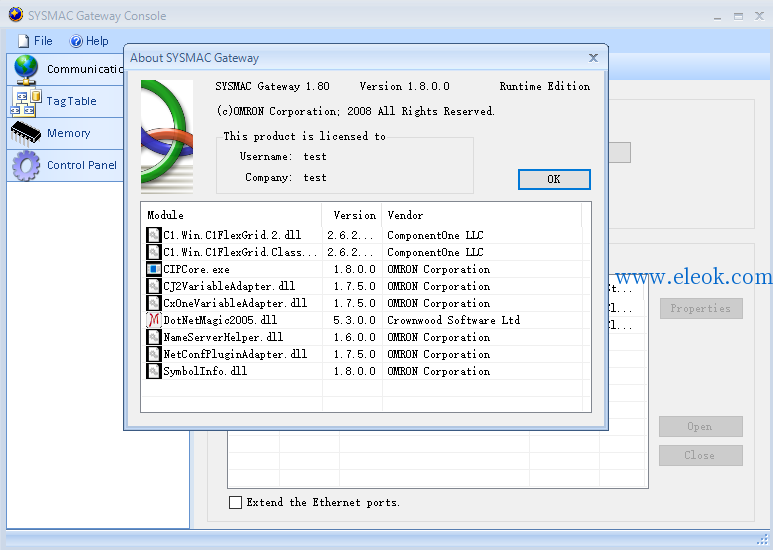Screen dimensions: 773x550
Task: Close the About SYSMAC Gateway dialog
Action: pos(593,58)
